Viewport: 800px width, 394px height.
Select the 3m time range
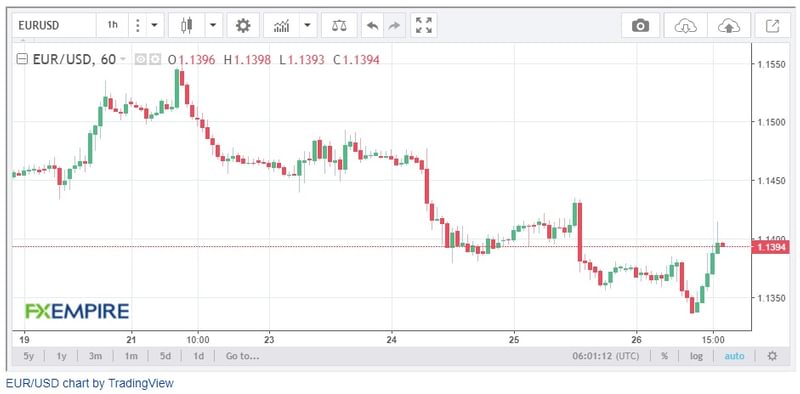coord(95,356)
